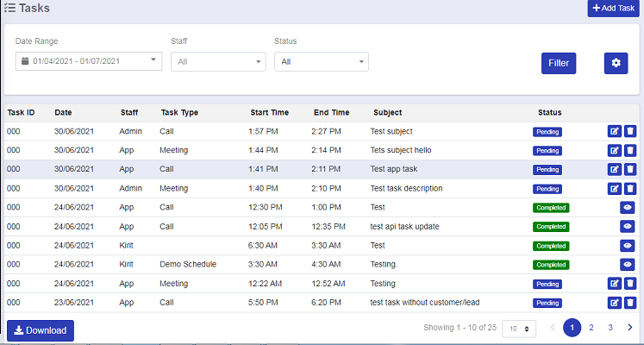Edit the "Test task description" task
The width and height of the screenshot is (644, 345).
tap(615, 188)
